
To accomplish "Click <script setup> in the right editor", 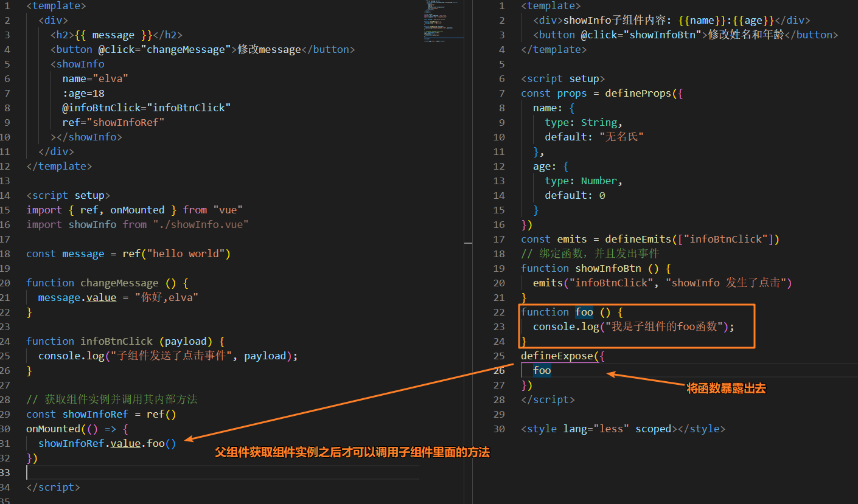I will coord(563,78).
